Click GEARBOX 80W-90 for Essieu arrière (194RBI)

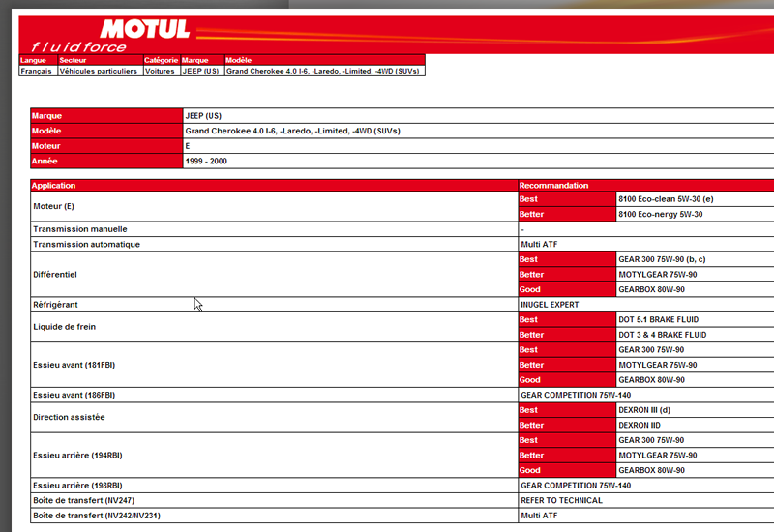[651, 470]
